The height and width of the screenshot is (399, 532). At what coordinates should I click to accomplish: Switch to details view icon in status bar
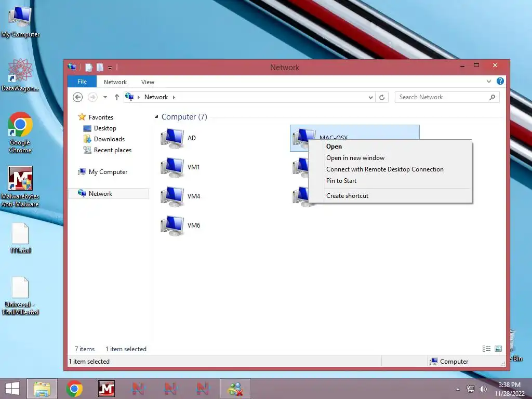click(486, 349)
